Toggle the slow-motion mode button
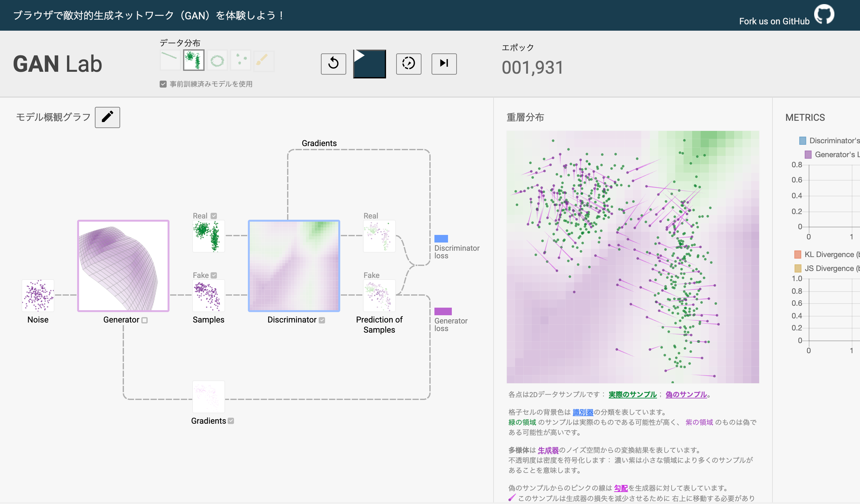 408,64
